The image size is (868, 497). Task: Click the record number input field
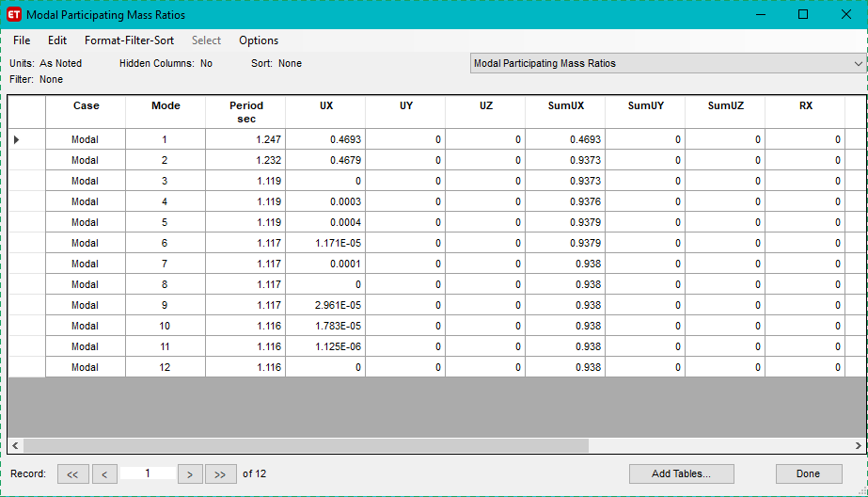pyautogui.click(x=148, y=473)
